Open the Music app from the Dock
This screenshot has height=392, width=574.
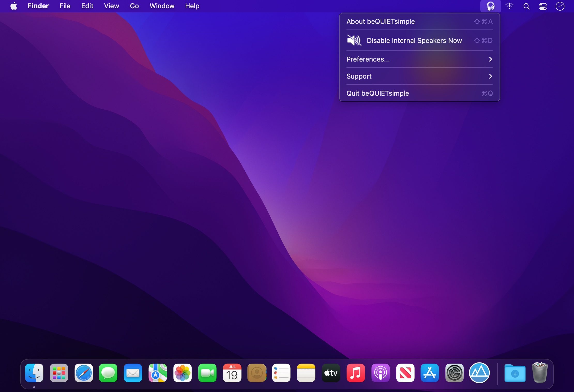pos(356,373)
